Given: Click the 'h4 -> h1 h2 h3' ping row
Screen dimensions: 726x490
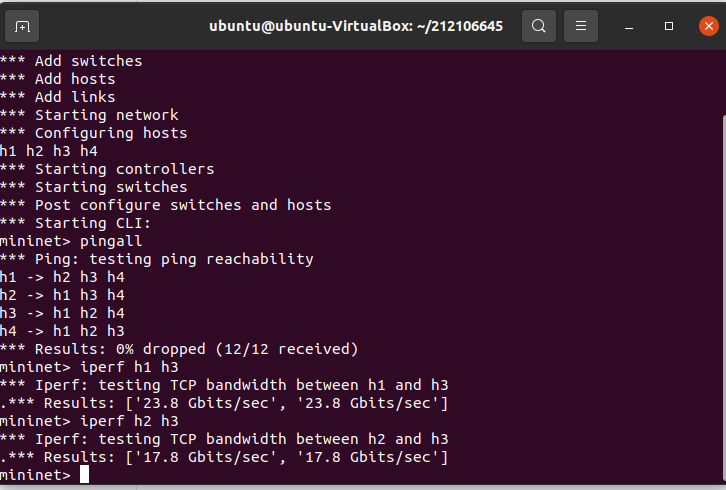Looking at the screenshot, I should (62, 331).
